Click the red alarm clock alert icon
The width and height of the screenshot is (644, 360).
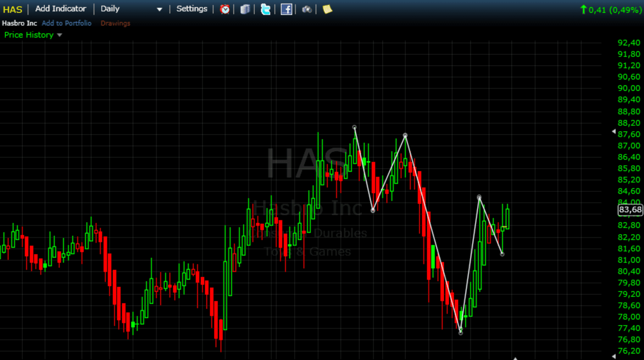(x=225, y=9)
